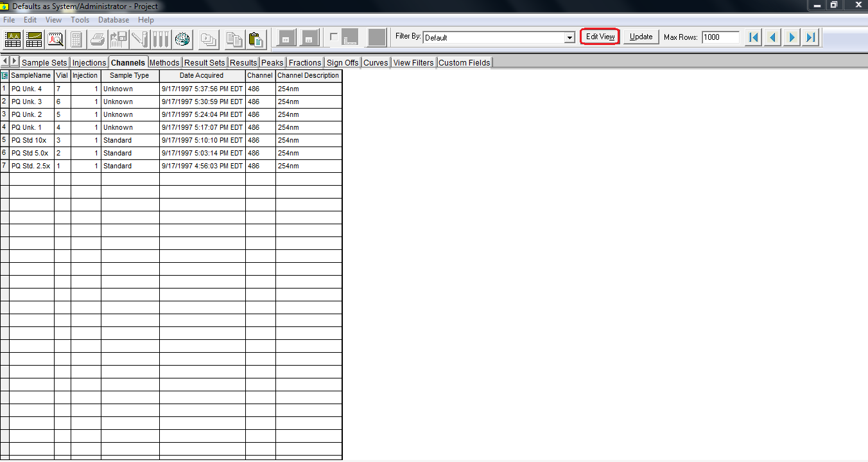Open the Review window with the magnifying glass icon
The height and width of the screenshot is (462, 868).
click(55, 39)
